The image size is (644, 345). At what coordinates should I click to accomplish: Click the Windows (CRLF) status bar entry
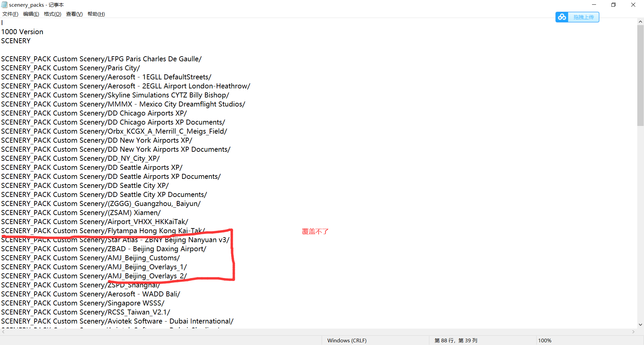347,340
